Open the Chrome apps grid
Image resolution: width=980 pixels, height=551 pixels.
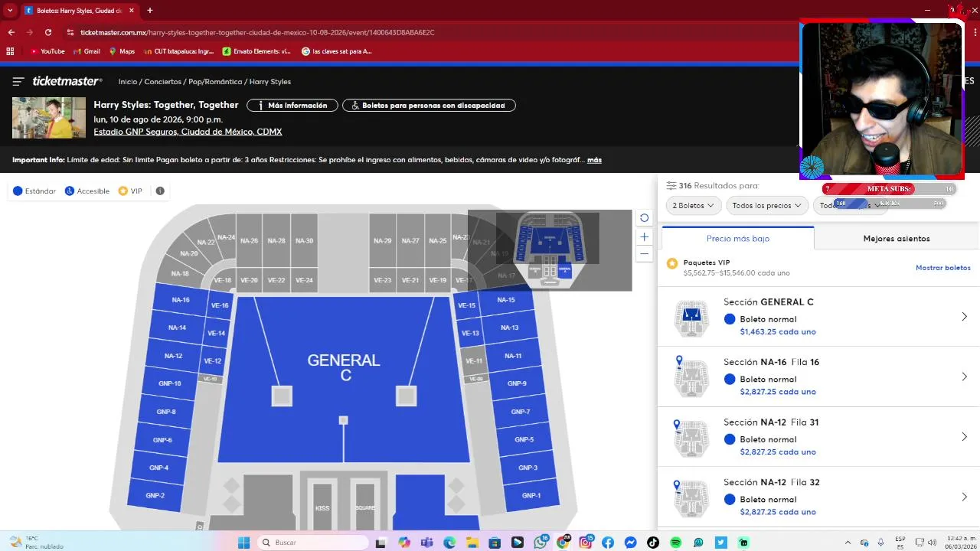click(10, 51)
